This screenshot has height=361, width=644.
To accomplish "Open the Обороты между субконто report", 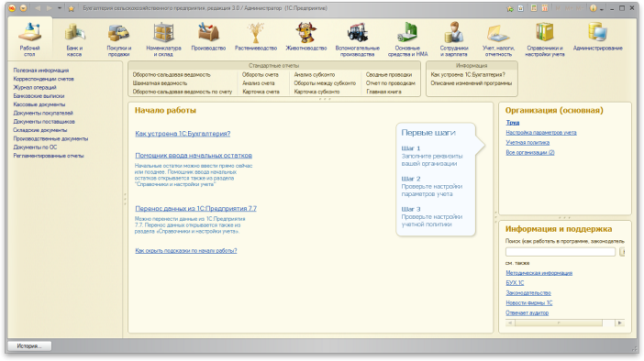I will tap(325, 83).
